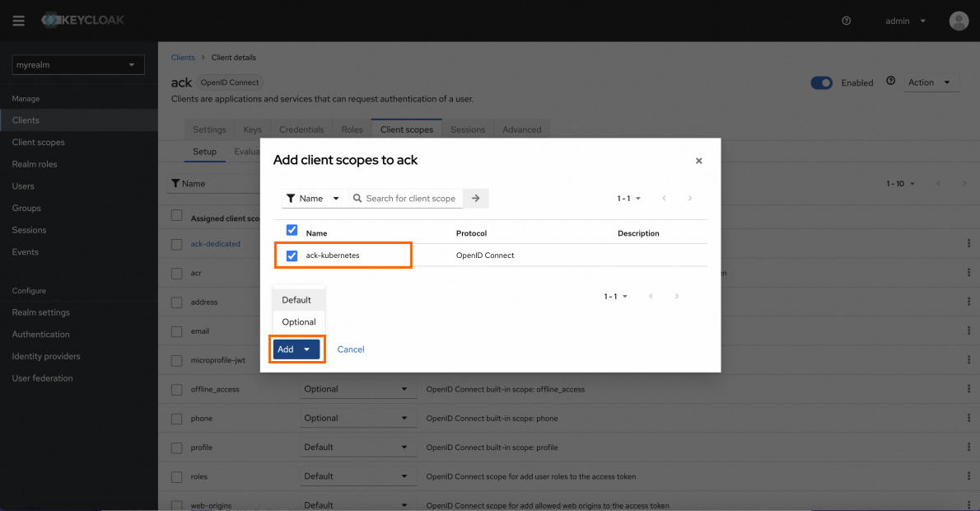Click the search arrow button in dialog
This screenshot has width=980, height=511.
point(476,199)
